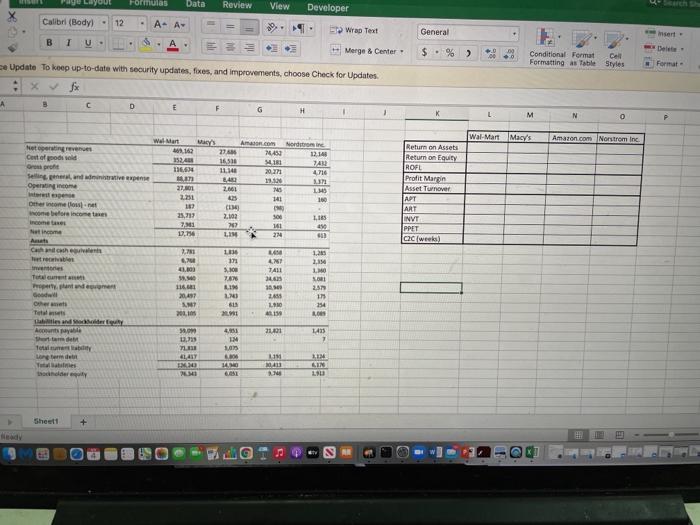Apply Percent Style number format
Viewport: 700px width, 525px height.
point(450,53)
